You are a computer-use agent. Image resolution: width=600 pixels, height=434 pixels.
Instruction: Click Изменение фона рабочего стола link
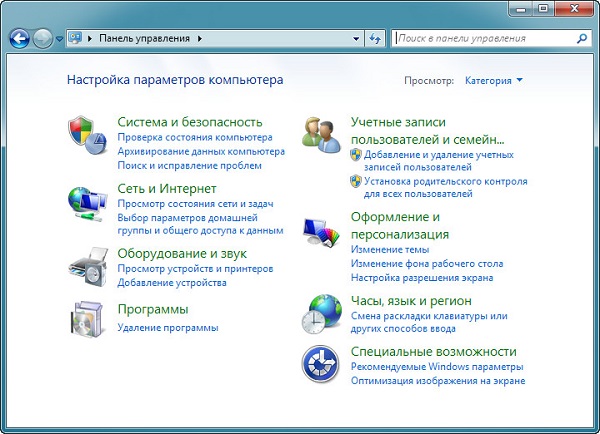pos(427,264)
